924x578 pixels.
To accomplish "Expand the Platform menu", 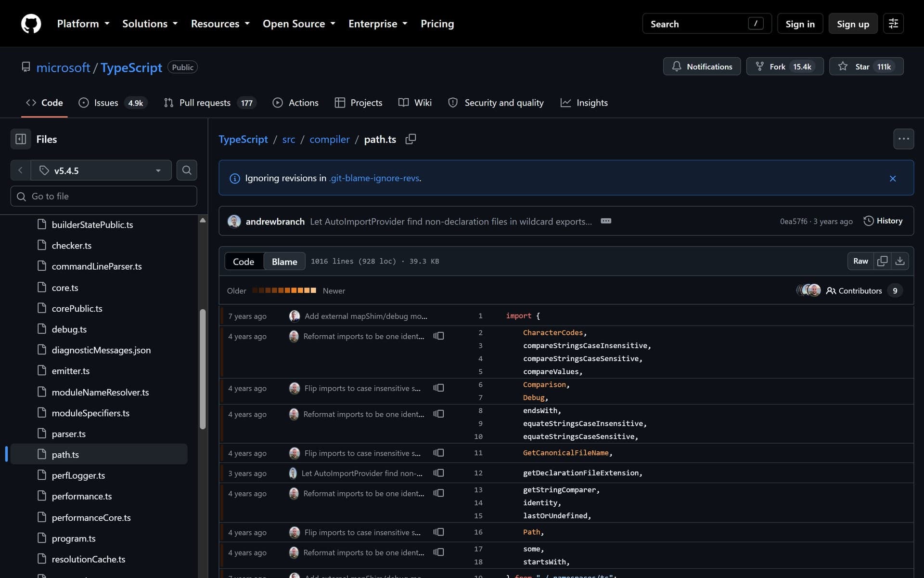I will 83,24.
